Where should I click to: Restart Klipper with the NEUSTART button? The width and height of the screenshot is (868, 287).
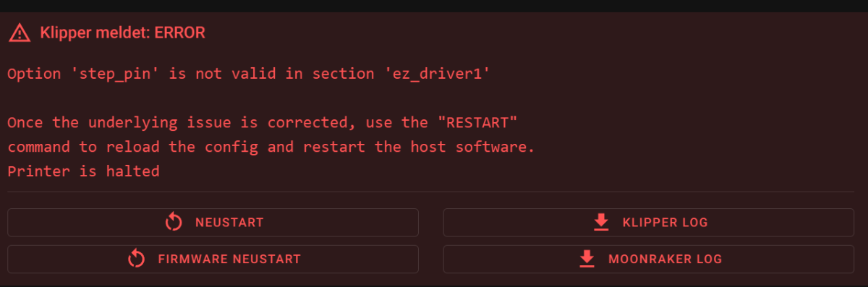point(213,223)
